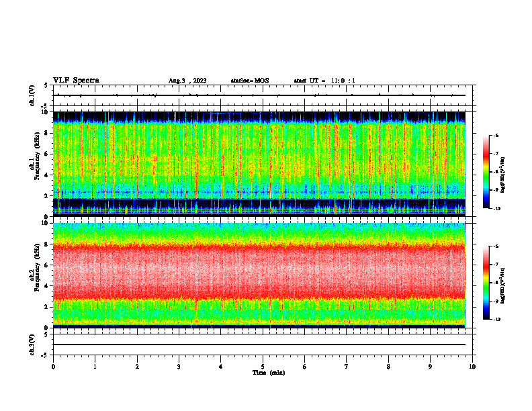Click time axis tick label "10"

click(x=472, y=367)
